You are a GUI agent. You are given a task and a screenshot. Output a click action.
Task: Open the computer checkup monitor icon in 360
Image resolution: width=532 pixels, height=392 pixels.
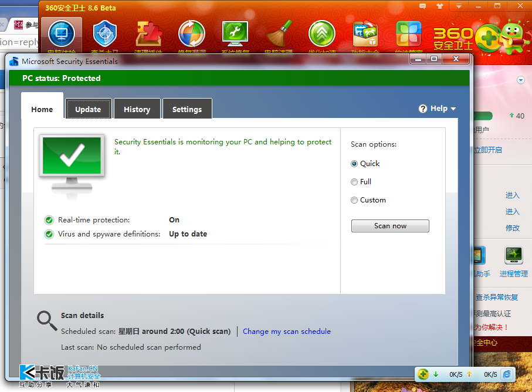(62, 34)
